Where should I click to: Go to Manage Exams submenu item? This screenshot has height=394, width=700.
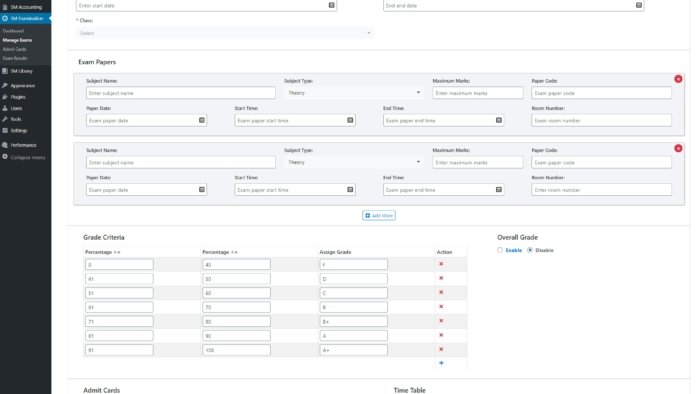click(17, 40)
